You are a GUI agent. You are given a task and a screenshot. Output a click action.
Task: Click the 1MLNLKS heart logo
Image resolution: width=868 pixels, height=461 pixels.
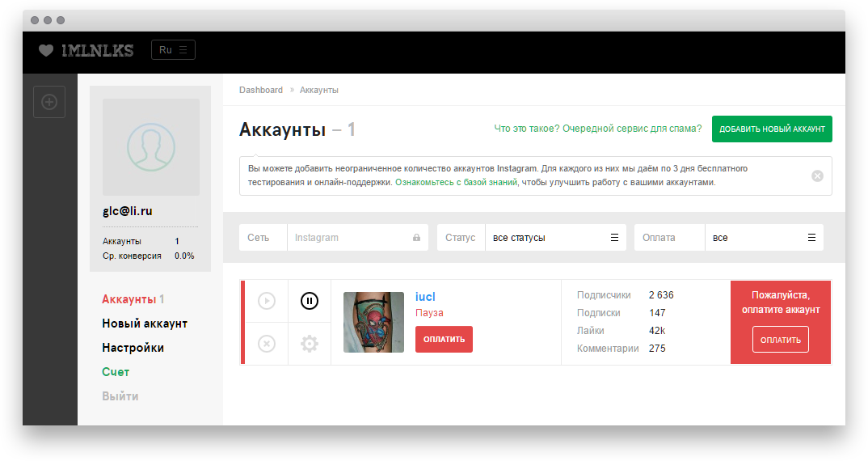(86, 50)
